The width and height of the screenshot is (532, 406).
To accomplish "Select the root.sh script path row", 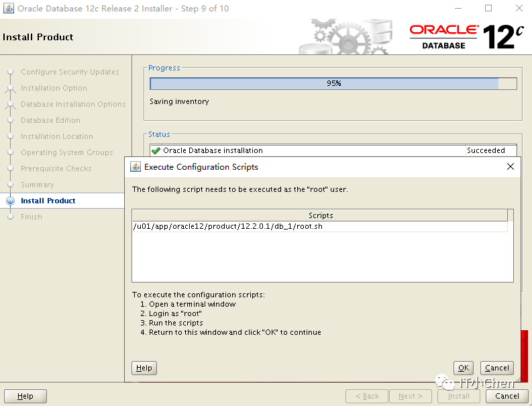I will click(x=319, y=226).
